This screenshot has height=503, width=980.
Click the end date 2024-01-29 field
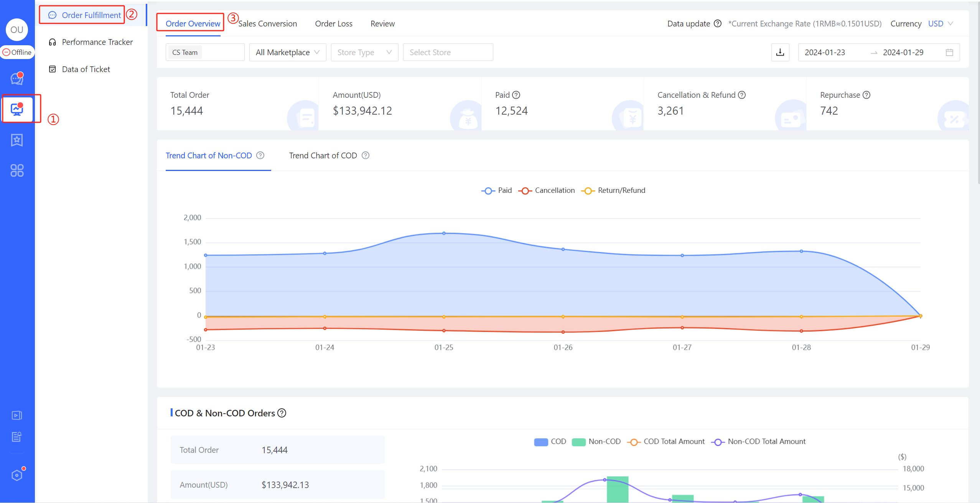click(x=903, y=53)
